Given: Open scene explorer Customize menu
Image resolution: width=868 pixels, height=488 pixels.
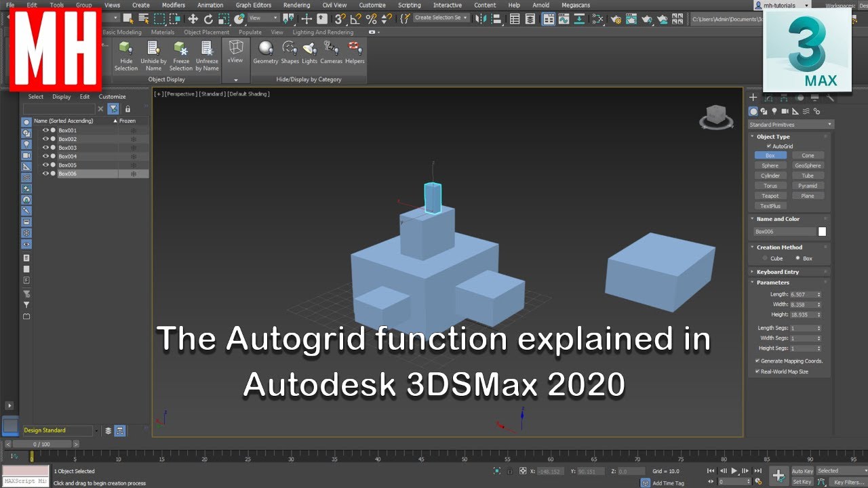Looking at the screenshot, I should click(112, 97).
